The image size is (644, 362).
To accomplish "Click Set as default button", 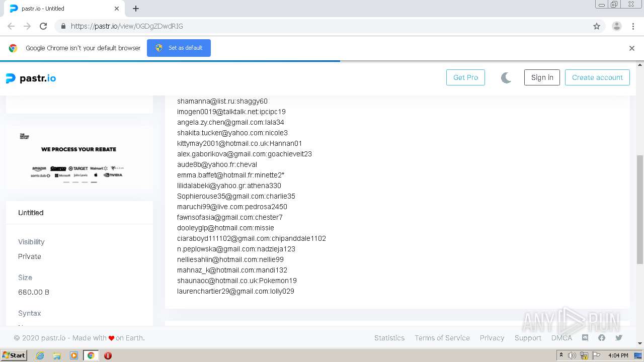I will [179, 48].
